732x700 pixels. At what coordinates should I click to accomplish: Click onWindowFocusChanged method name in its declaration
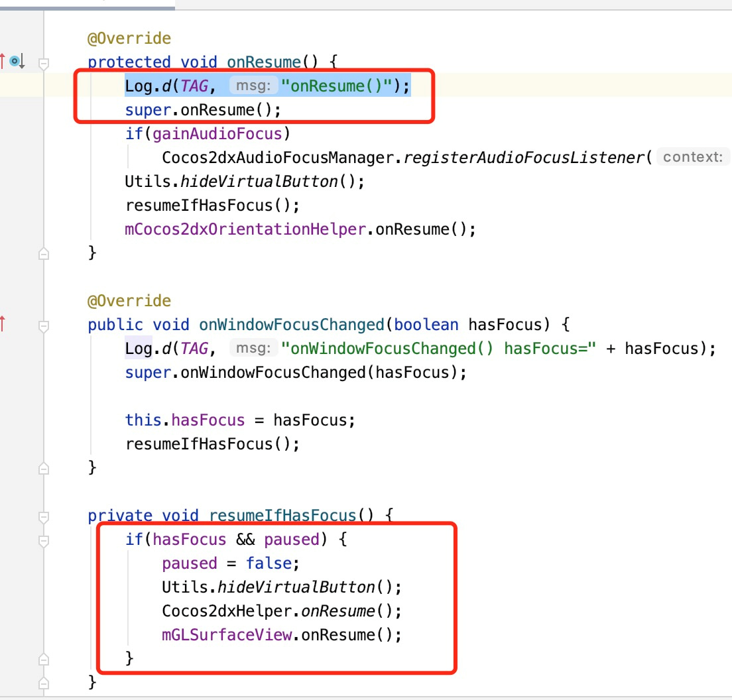[291, 324]
